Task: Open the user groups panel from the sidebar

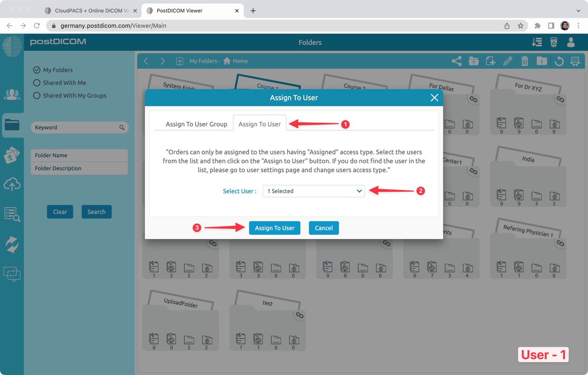Action: (x=12, y=95)
